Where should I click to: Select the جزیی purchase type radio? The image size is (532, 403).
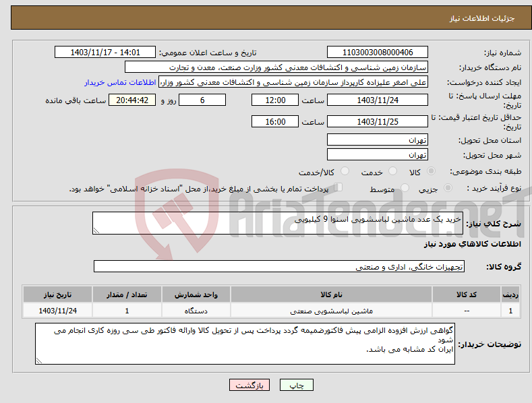(448, 187)
